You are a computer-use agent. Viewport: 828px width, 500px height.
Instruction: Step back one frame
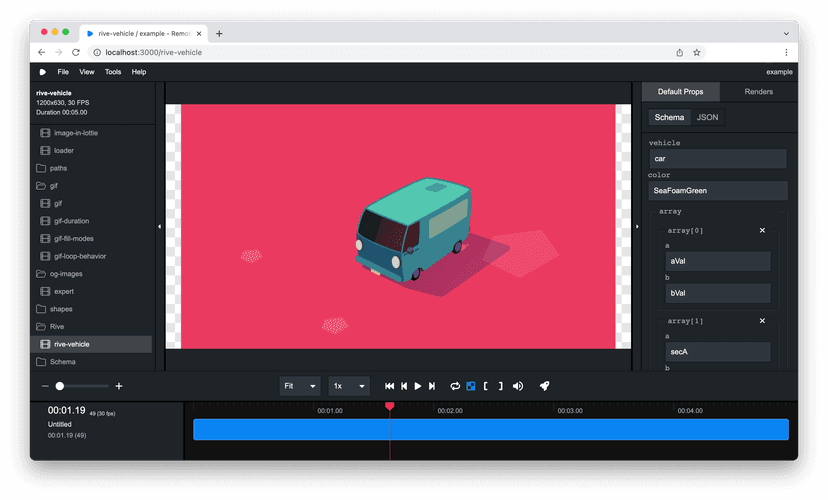pos(404,386)
